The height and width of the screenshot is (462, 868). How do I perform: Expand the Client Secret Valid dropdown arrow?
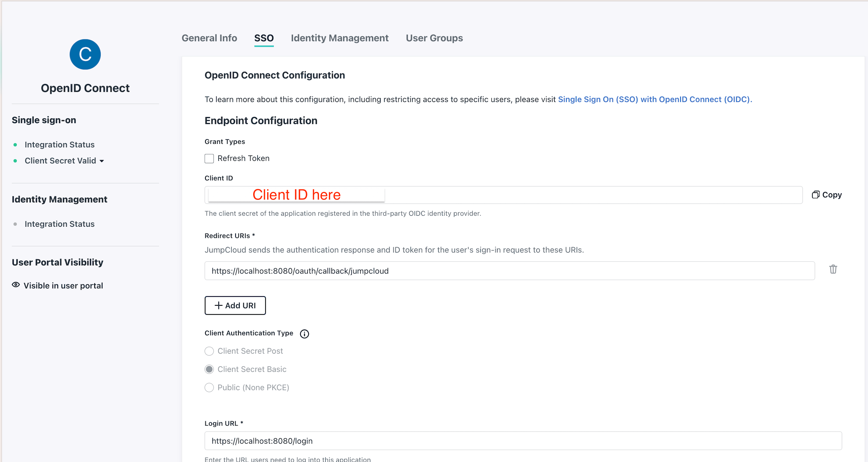click(102, 161)
